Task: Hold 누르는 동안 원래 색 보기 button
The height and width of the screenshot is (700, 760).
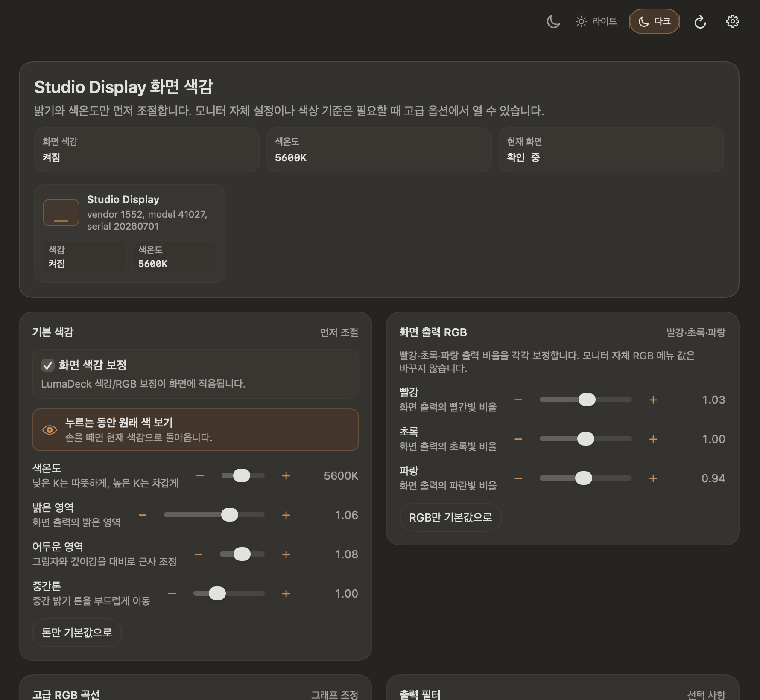Action: (196, 430)
